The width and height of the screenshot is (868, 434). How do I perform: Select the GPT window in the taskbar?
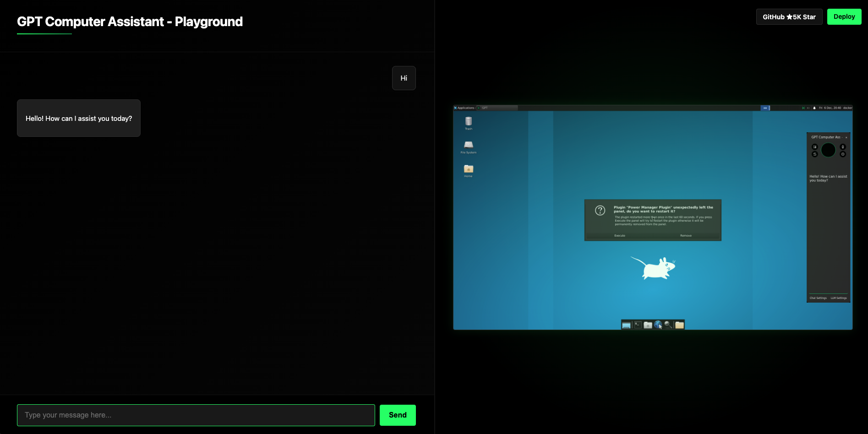click(x=497, y=108)
